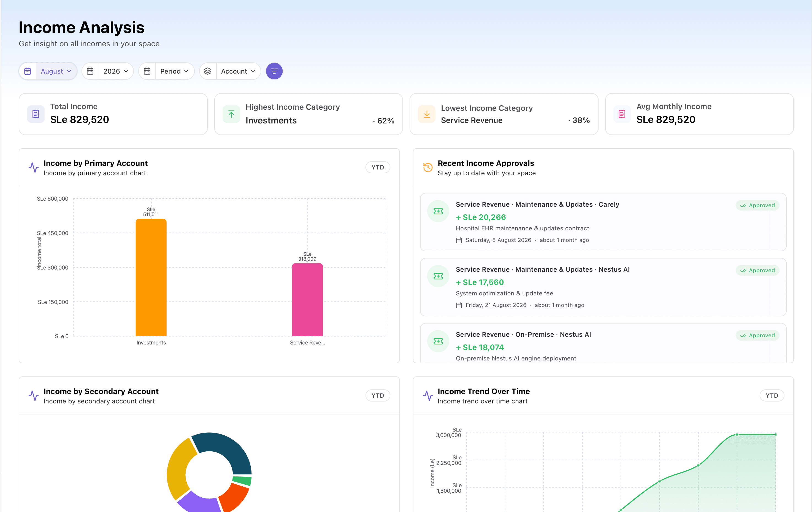The width and height of the screenshot is (812, 512).
Task: Click Approved badge on the On-Premise approval
Action: pos(757,336)
